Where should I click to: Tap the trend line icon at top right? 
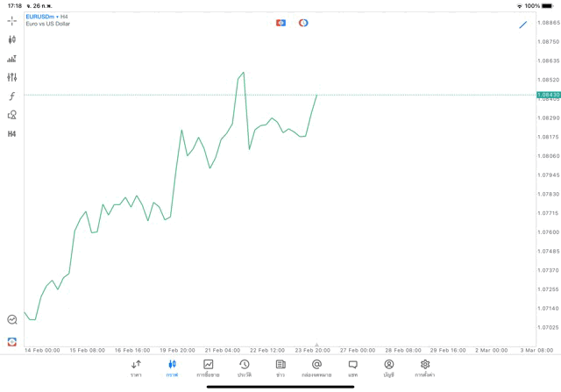523,25
